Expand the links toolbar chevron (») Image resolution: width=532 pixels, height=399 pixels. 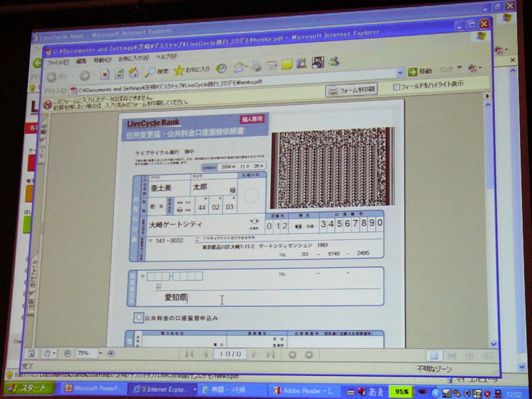[460, 68]
